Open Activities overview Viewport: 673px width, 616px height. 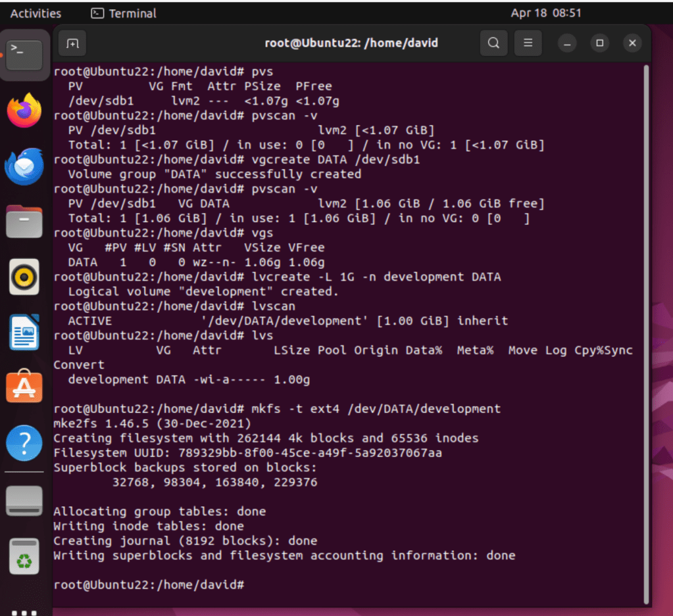36,13
